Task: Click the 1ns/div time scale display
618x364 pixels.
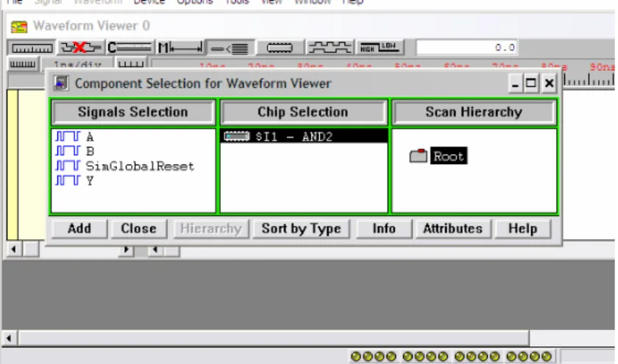Action: click(x=77, y=65)
